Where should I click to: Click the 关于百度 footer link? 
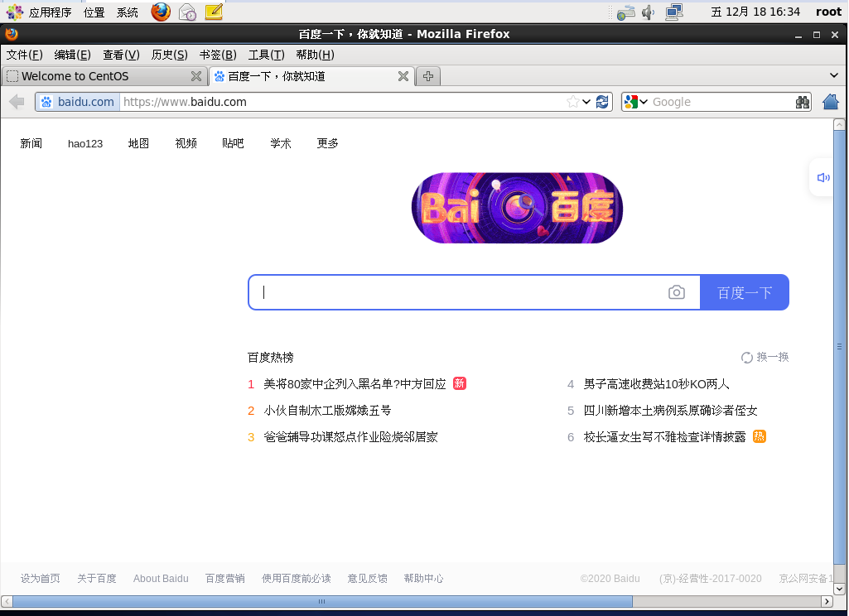(97, 579)
